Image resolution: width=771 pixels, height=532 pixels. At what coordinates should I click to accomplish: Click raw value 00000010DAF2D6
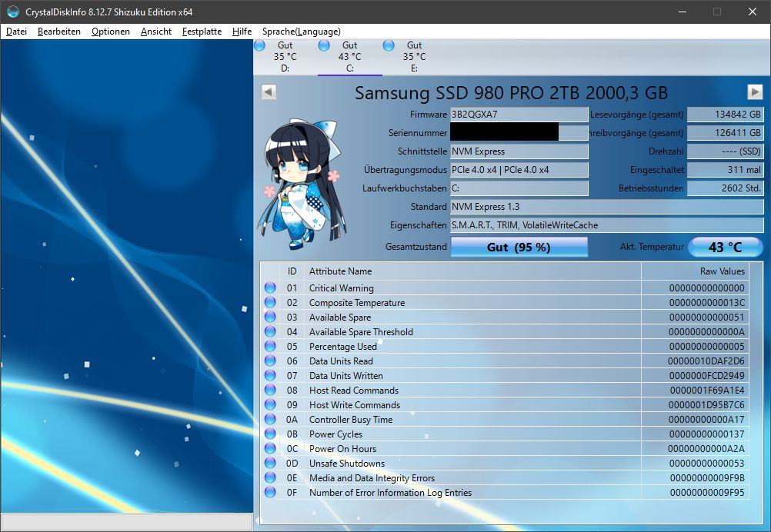click(706, 361)
